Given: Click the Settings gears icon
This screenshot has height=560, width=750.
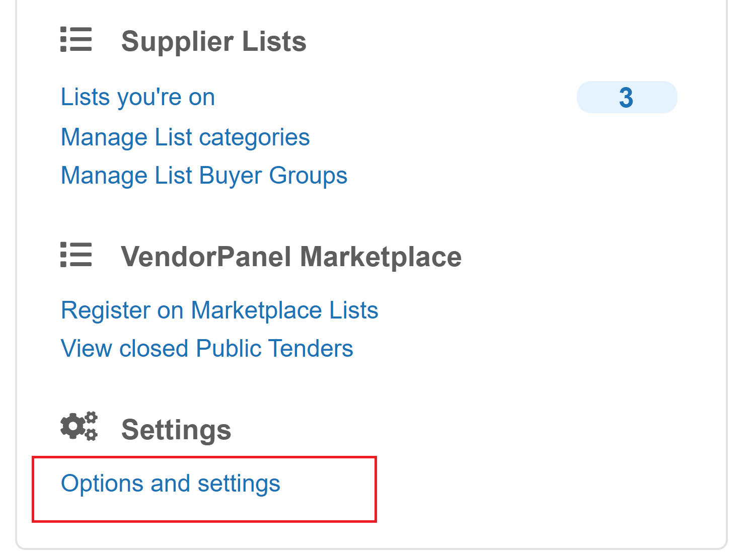Looking at the screenshot, I should coord(79,427).
